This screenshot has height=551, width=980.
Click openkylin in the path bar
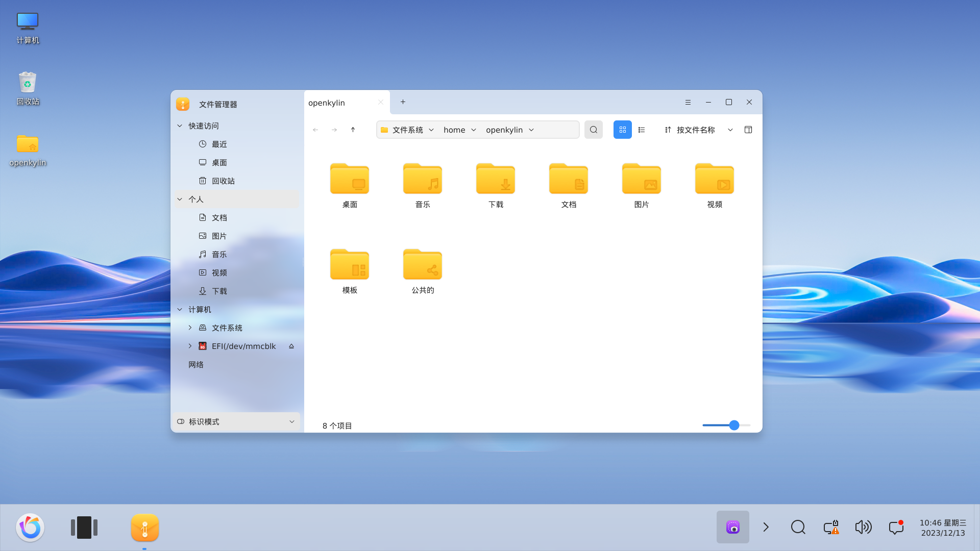(x=504, y=130)
